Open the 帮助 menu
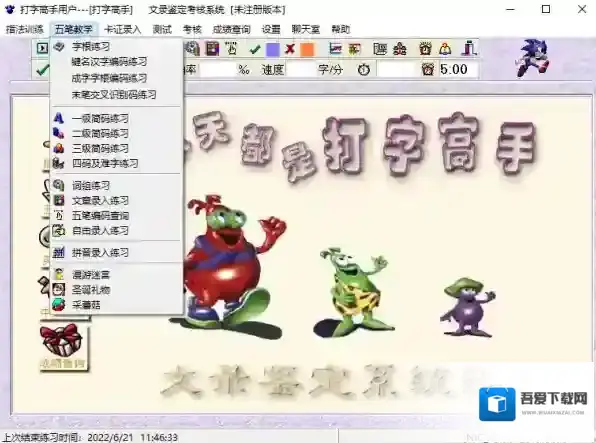The width and height of the screenshot is (596, 443). tap(340, 29)
